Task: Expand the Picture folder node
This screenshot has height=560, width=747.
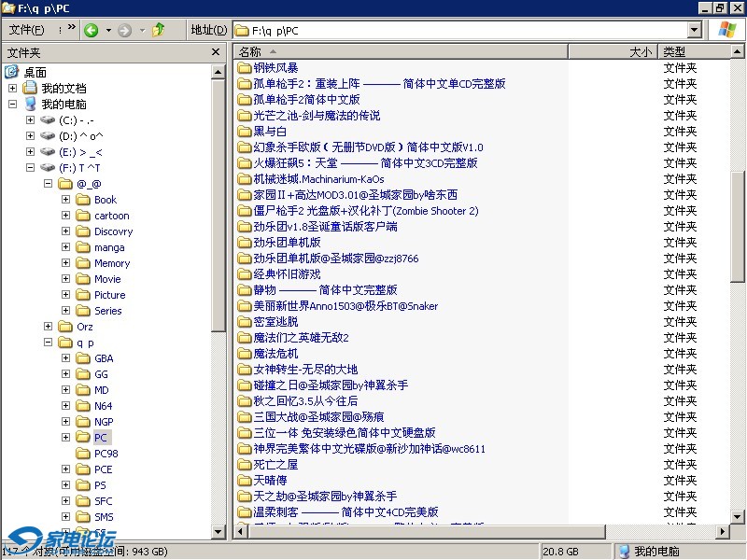Action: pyautogui.click(x=65, y=294)
